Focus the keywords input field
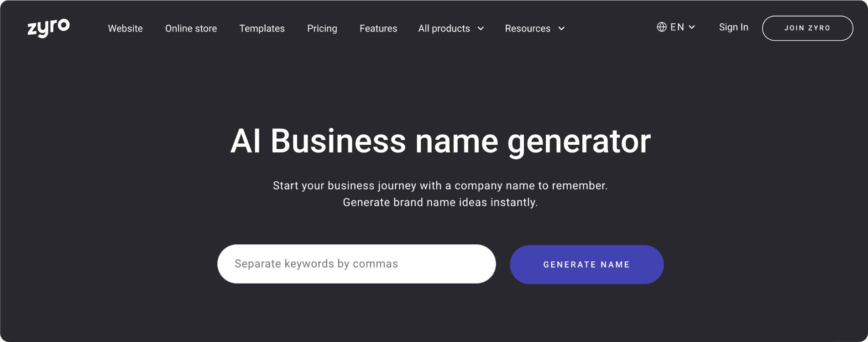This screenshot has height=342, width=868. [x=356, y=264]
